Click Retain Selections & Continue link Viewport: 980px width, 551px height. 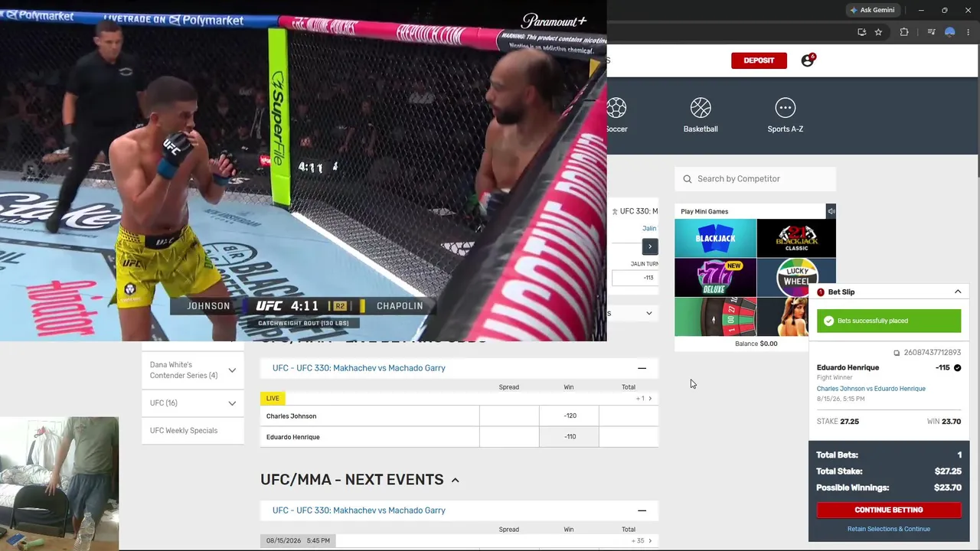tap(889, 529)
